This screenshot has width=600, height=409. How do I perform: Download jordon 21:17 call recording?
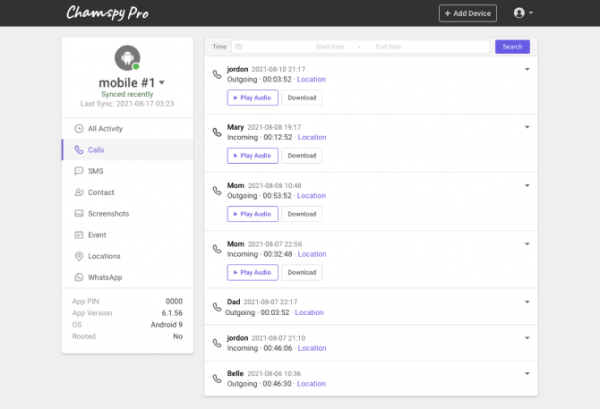302,98
